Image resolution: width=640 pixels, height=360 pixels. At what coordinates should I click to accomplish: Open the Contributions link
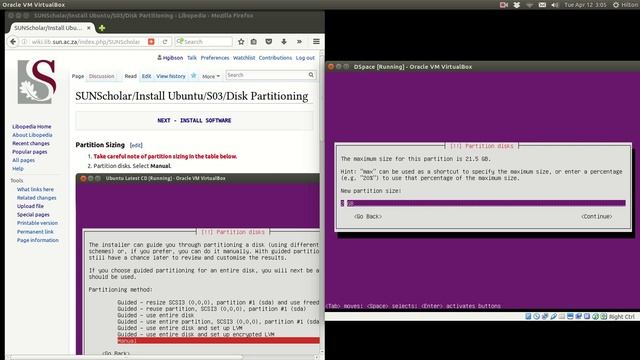(275, 58)
